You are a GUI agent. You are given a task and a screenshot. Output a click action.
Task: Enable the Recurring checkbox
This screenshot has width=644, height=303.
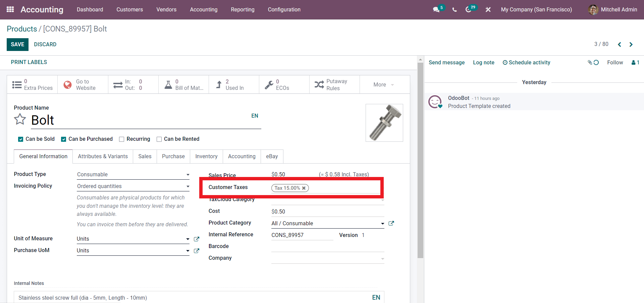point(122,139)
